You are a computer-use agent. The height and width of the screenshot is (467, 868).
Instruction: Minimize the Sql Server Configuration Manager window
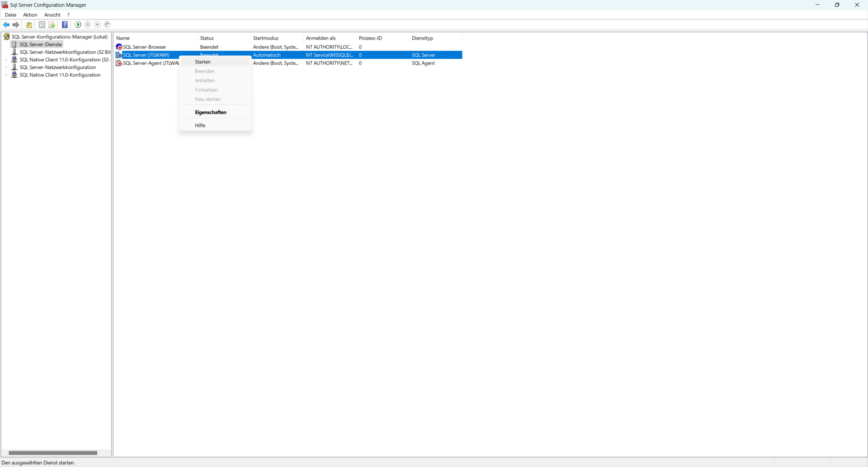click(817, 5)
